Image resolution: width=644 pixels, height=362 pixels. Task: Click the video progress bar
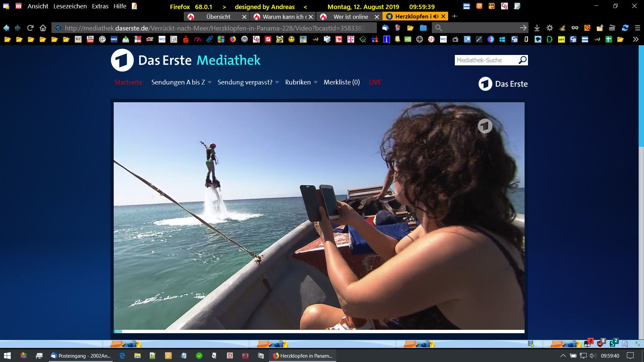319,331
